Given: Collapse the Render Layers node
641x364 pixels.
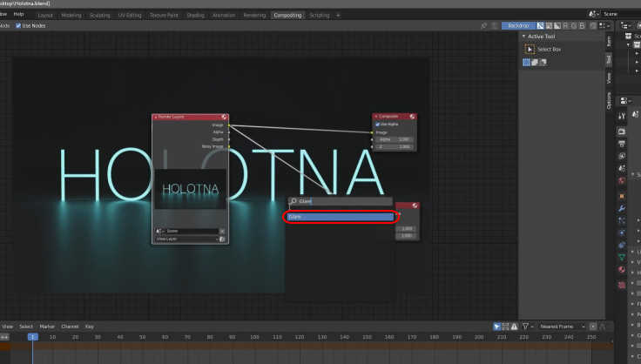Looking at the screenshot, I should click(x=155, y=118).
